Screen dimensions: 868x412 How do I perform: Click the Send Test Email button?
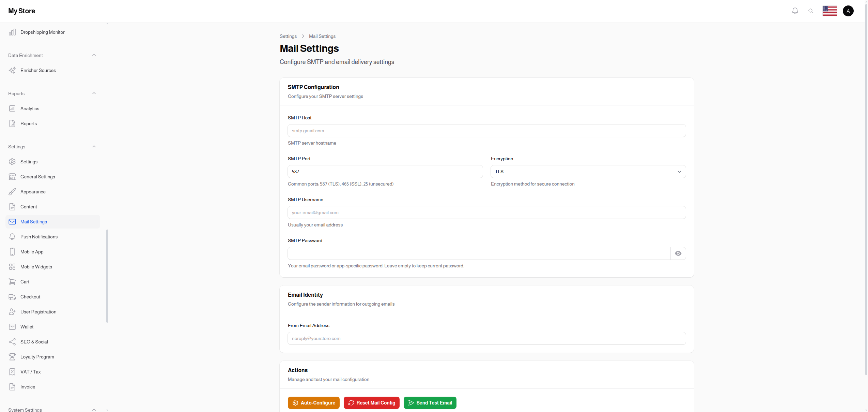[430, 403]
